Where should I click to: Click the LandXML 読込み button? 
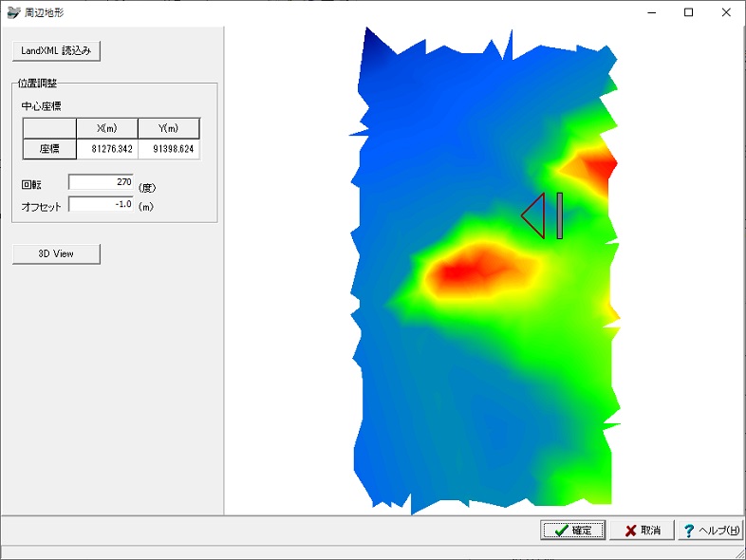[x=56, y=51]
